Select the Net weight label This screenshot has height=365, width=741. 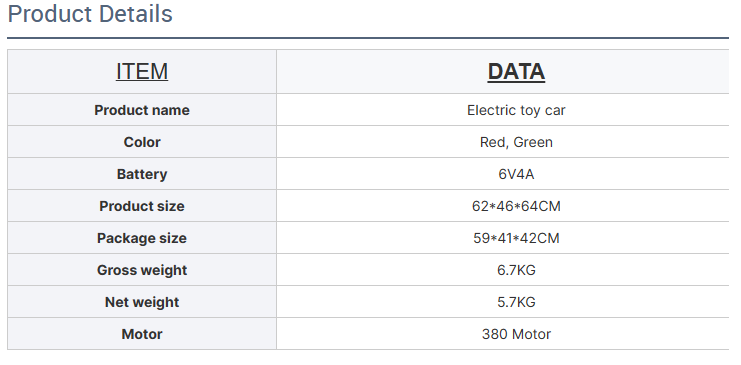coord(142,302)
